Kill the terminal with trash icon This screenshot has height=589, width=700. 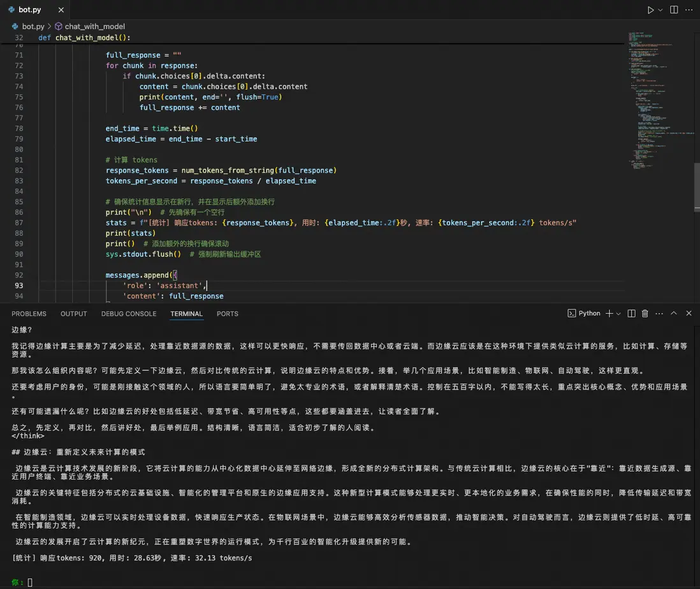click(x=645, y=314)
